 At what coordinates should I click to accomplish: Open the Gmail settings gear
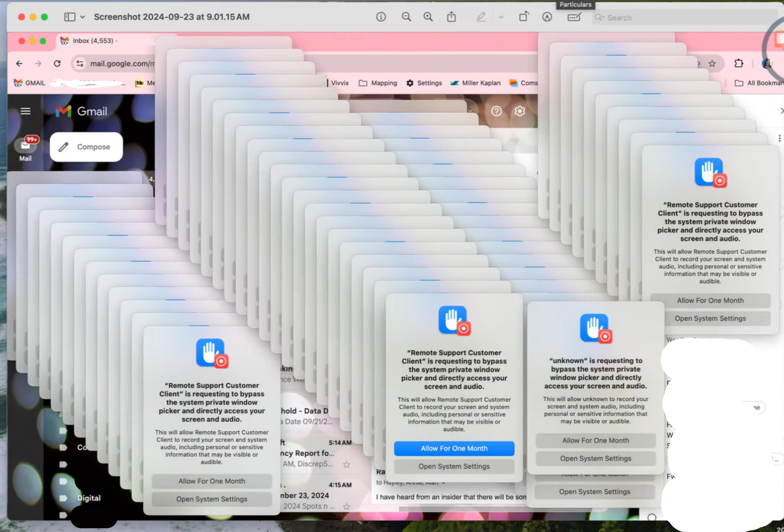[x=520, y=111]
